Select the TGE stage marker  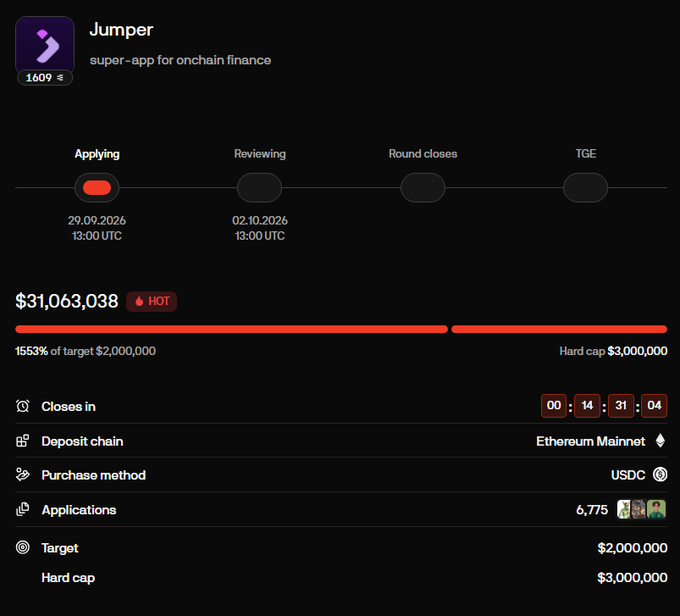tap(585, 188)
